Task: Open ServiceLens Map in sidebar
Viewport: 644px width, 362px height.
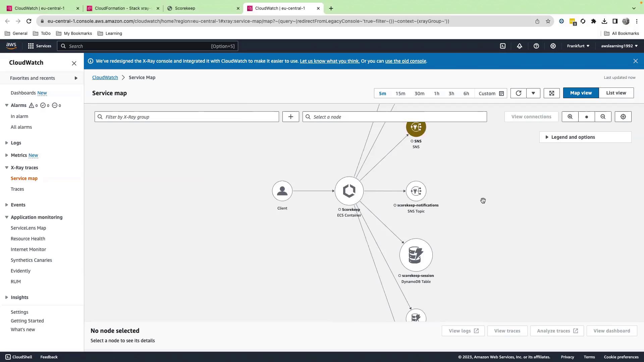Action: (29, 228)
